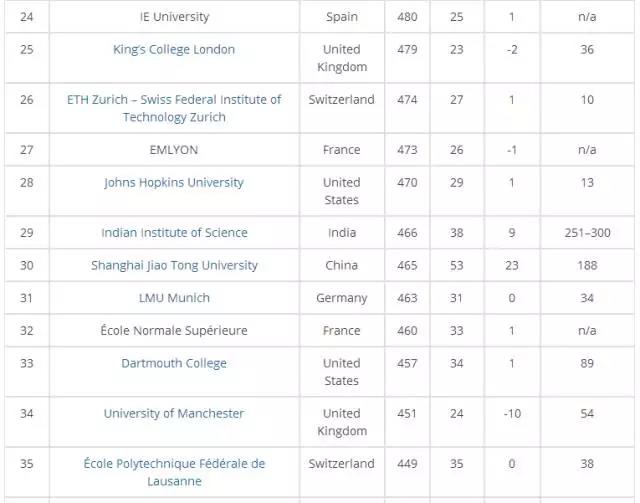
Task: Click the EMLYON name cell
Action: click(x=174, y=150)
